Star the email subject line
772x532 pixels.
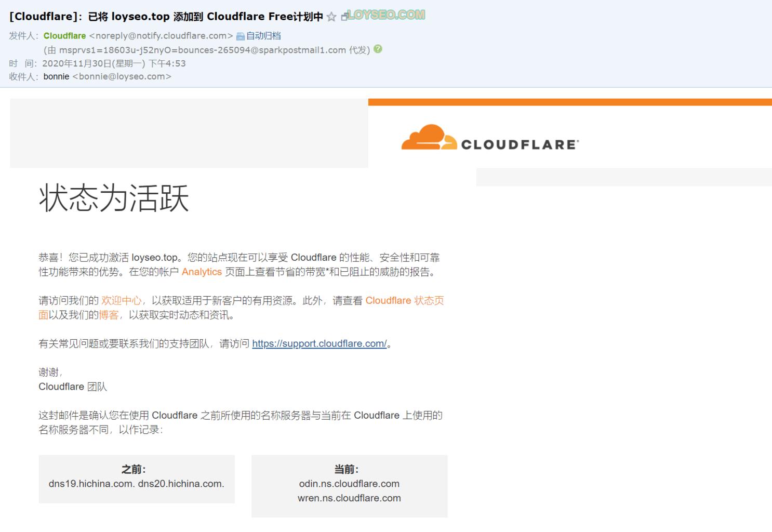click(331, 16)
